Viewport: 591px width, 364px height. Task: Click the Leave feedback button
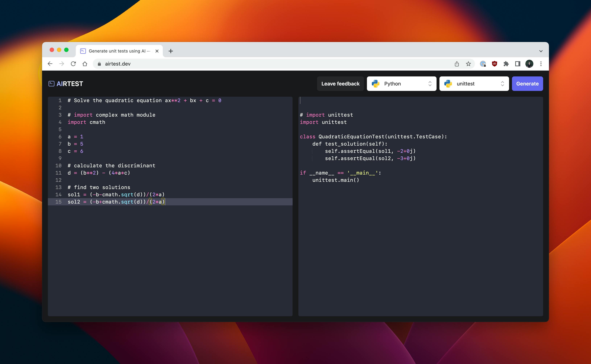point(340,83)
